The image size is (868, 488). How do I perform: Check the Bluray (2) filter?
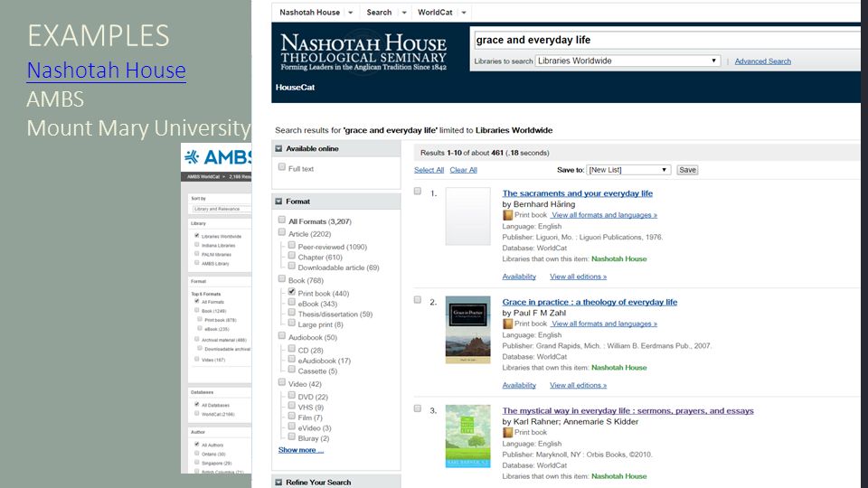(x=291, y=436)
